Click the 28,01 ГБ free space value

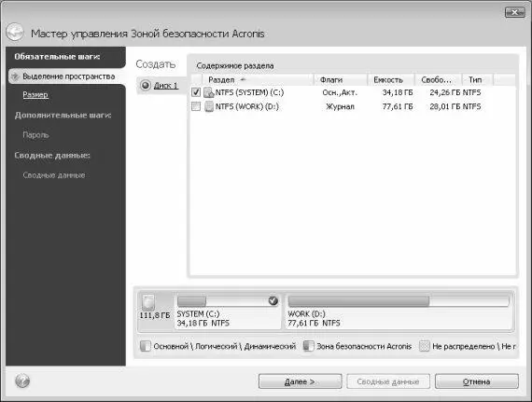pos(445,106)
